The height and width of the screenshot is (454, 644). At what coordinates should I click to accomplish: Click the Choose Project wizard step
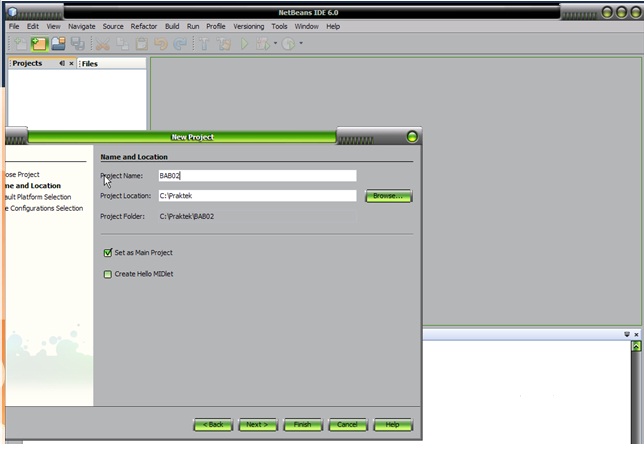coord(23,175)
